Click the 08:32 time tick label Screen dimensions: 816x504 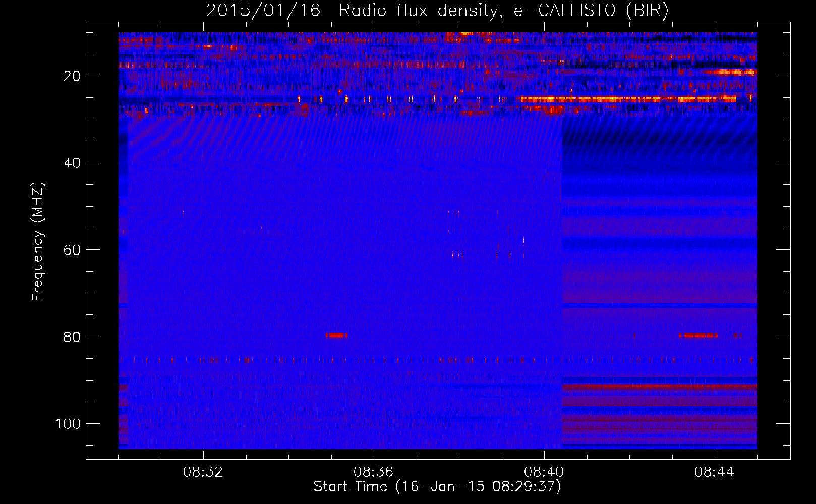click(x=203, y=472)
